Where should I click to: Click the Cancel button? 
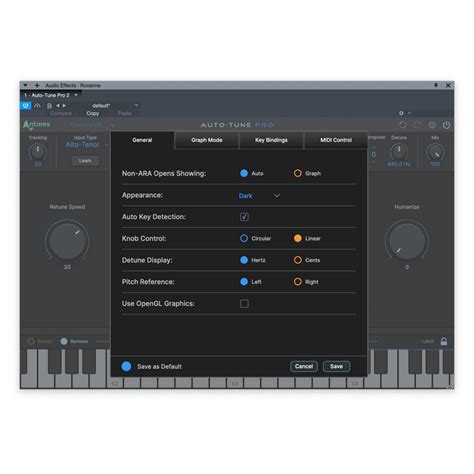point(304,366)
